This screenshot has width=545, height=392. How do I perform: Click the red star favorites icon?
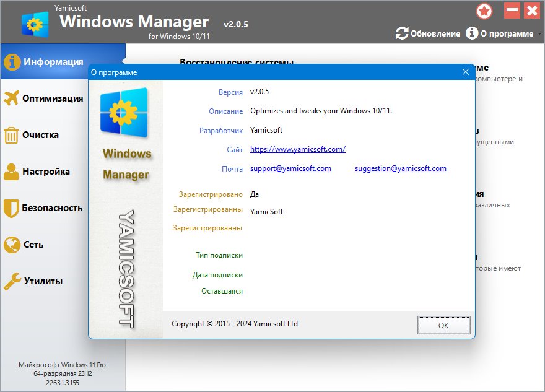484,11
